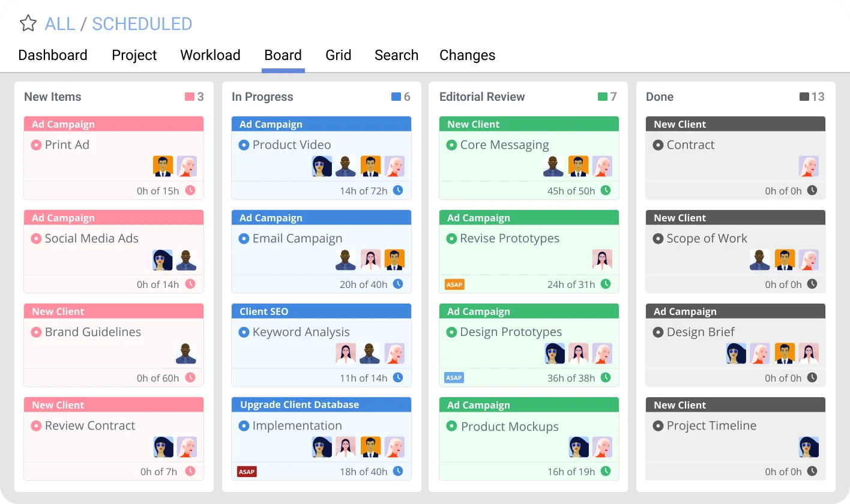Click the clock icon on Implementation

pyautogui.click(x=398, y=471)
